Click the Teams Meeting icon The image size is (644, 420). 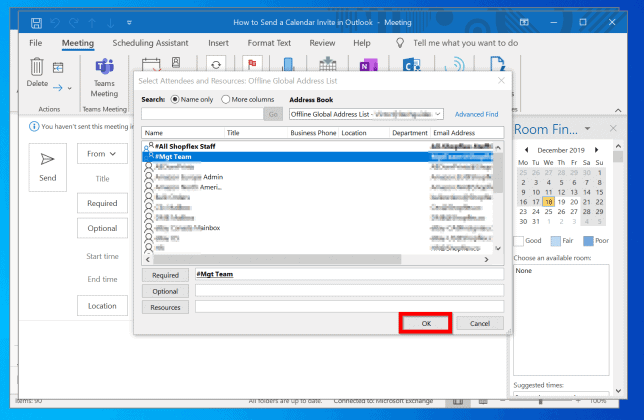click(104, 66)
